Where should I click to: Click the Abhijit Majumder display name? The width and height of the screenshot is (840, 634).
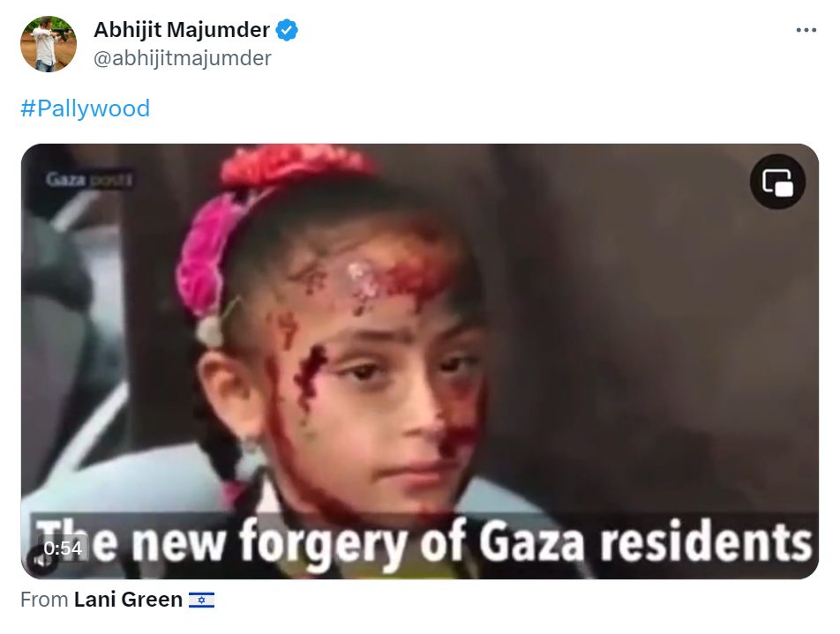point(182,30)
